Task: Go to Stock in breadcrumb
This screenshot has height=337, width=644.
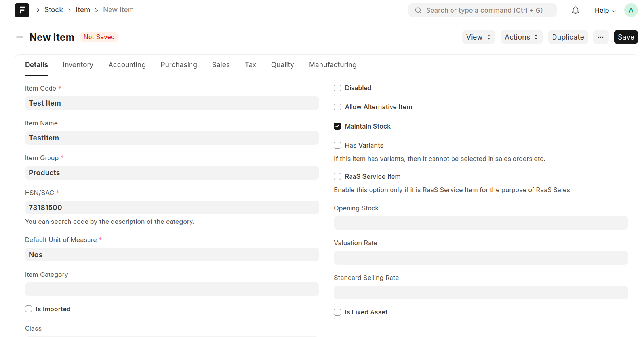Action: [53, 10]
